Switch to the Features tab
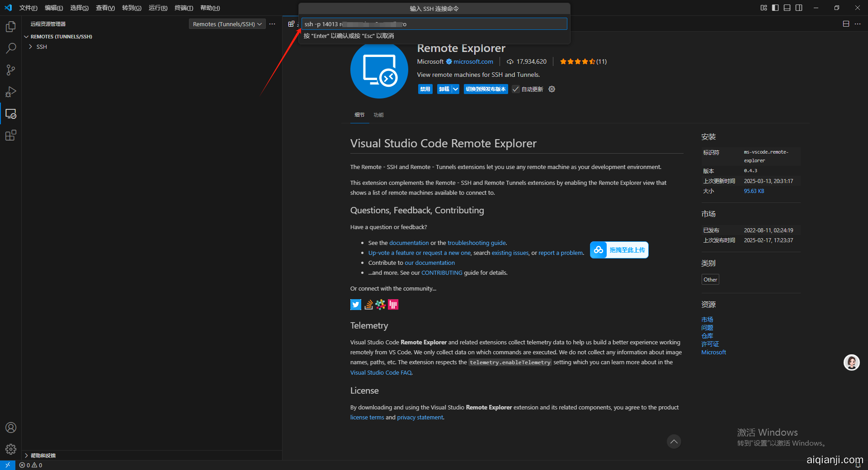This screenshot has width=868, height=470. point(378,115)
